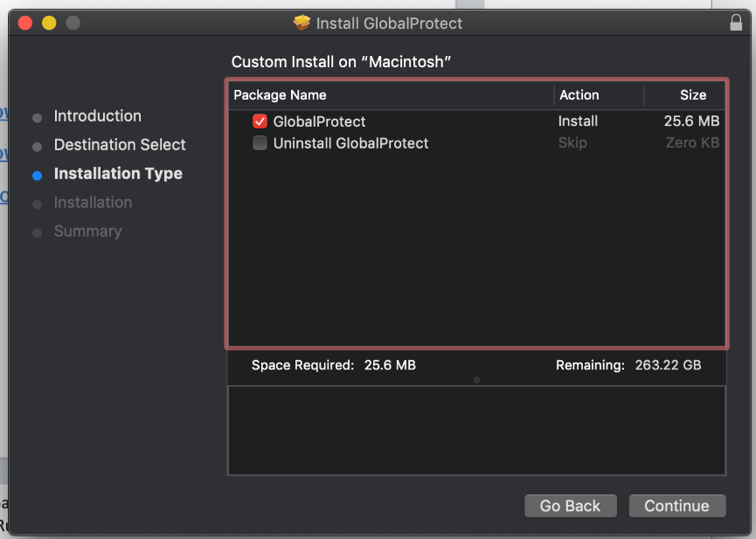
Task: Click the highlighted Installation Type step
Action: click(118, 174)
